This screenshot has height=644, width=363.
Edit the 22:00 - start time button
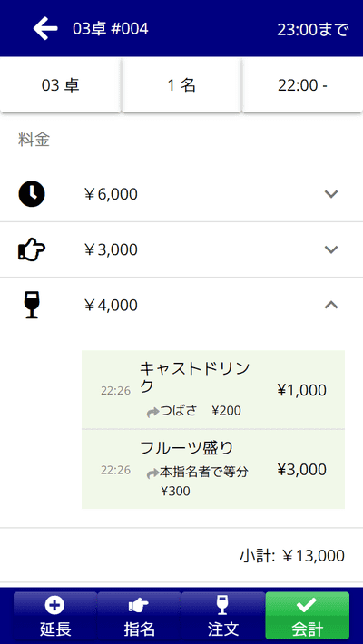tap(302, 85)
